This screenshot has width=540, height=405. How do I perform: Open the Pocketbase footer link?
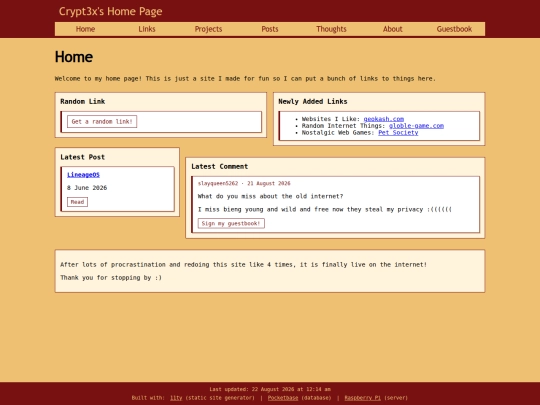point(283,398)
